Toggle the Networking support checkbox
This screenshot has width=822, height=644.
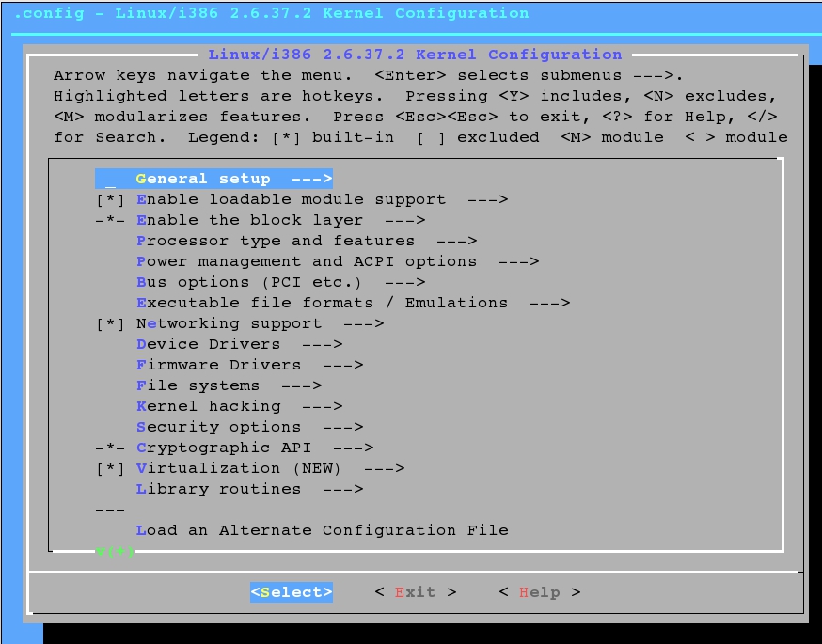(x=110, y=323)
